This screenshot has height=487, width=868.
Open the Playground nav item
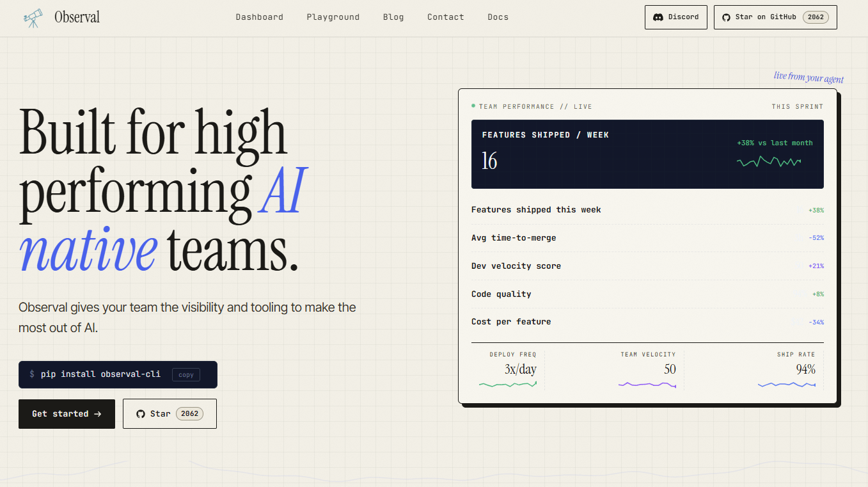coord(333,17)
